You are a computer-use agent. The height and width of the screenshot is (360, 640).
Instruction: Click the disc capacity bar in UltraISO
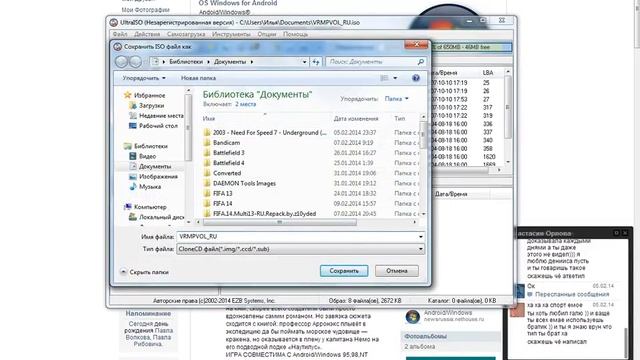tap(471, 47)
